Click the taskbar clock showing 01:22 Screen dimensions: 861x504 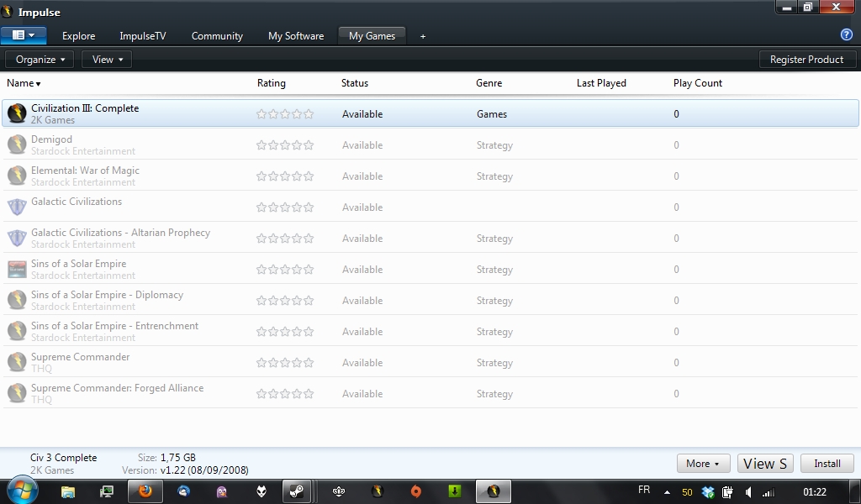pos(814,492)
